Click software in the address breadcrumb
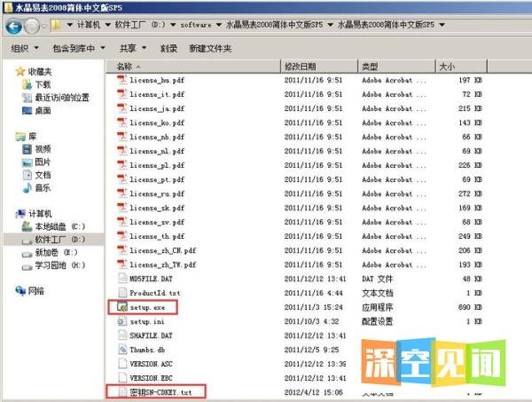Viewport: 532px width, 402px height. (196, 25)
